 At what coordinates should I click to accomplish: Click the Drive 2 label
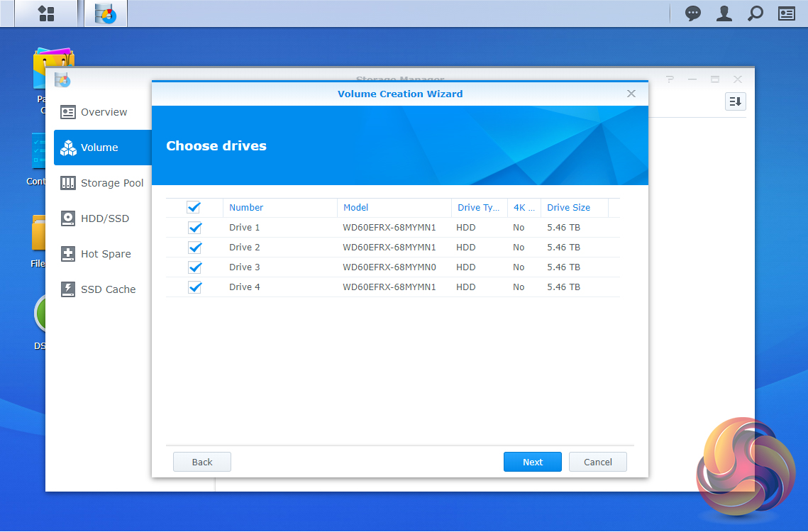point(244,248)
